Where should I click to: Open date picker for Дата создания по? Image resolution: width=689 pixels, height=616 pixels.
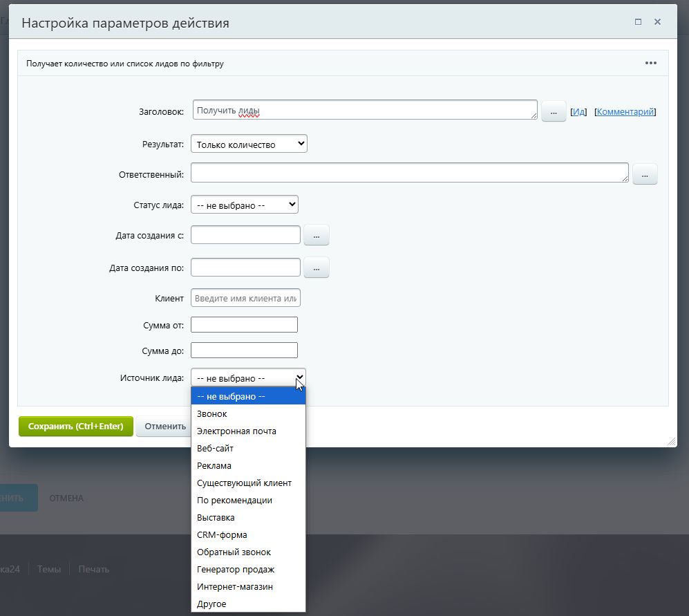click(x=316, y=268)
